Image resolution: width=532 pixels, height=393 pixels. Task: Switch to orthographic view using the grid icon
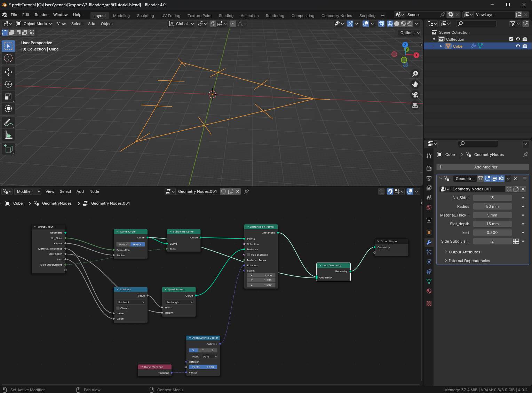[415, 105]
